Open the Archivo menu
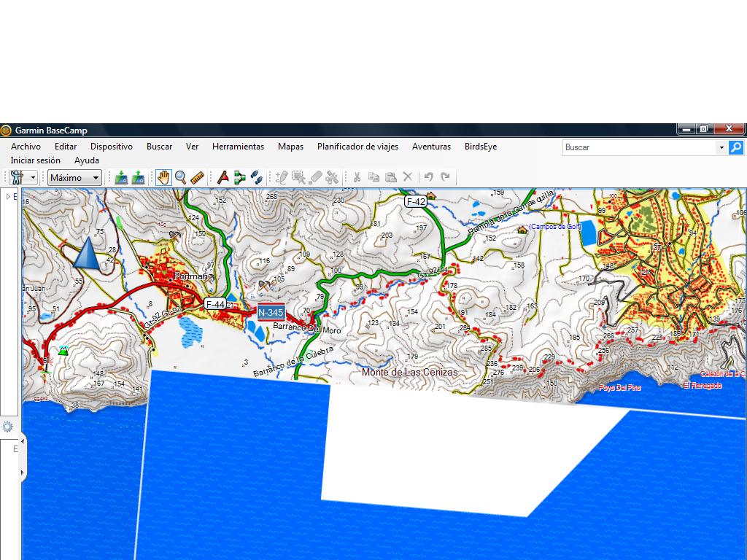This screenshot has width=747, height=560. tap(26, 147)
